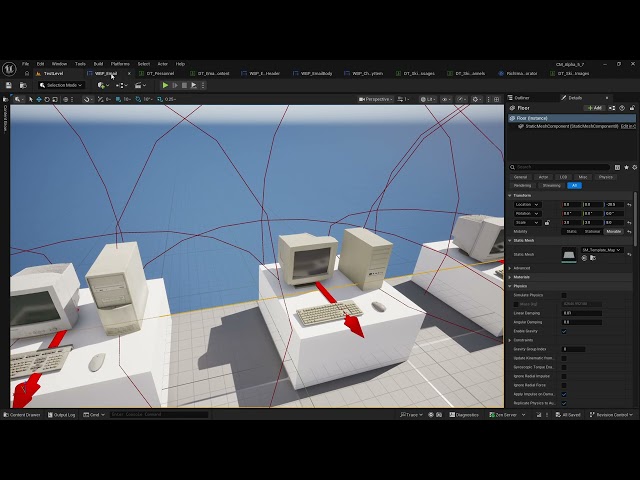Toggle the scale lock icon
This screenshot has height=480, width=640.
pos(547,223)
